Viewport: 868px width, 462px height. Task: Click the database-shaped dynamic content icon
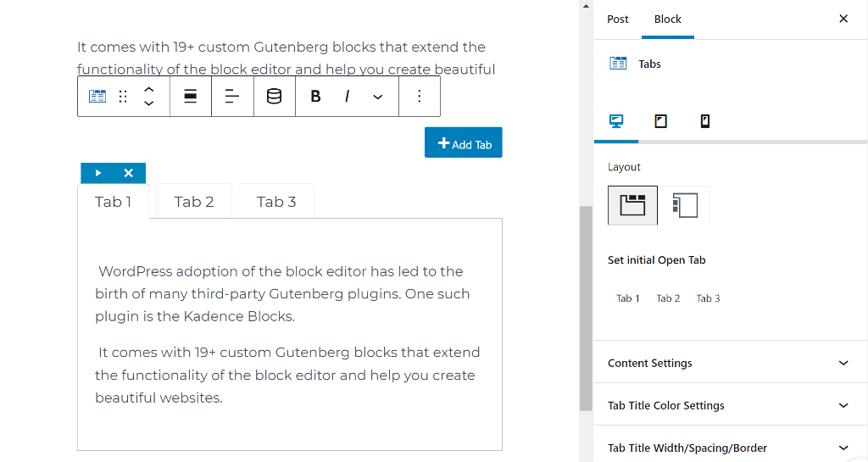point(275,97)
